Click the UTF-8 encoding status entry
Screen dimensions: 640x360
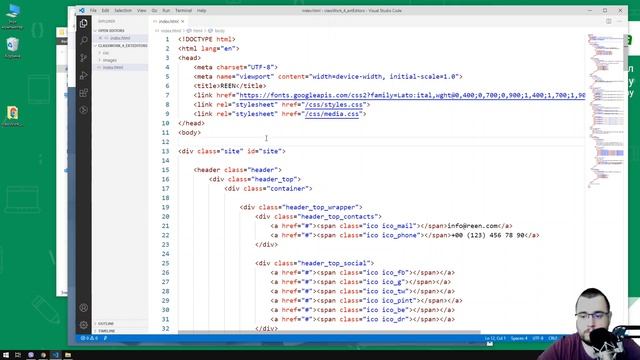click(538, 338)
